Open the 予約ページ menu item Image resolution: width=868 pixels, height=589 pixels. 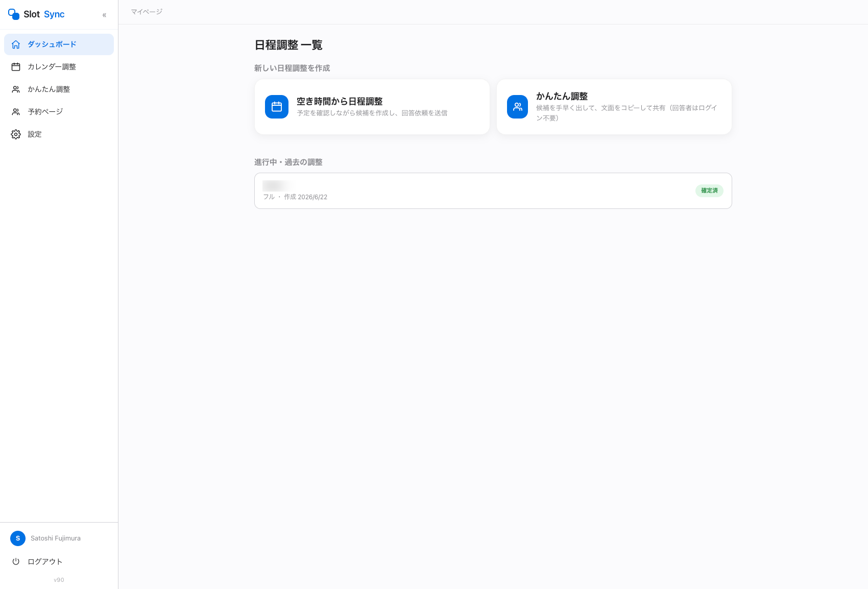(59, 112)
